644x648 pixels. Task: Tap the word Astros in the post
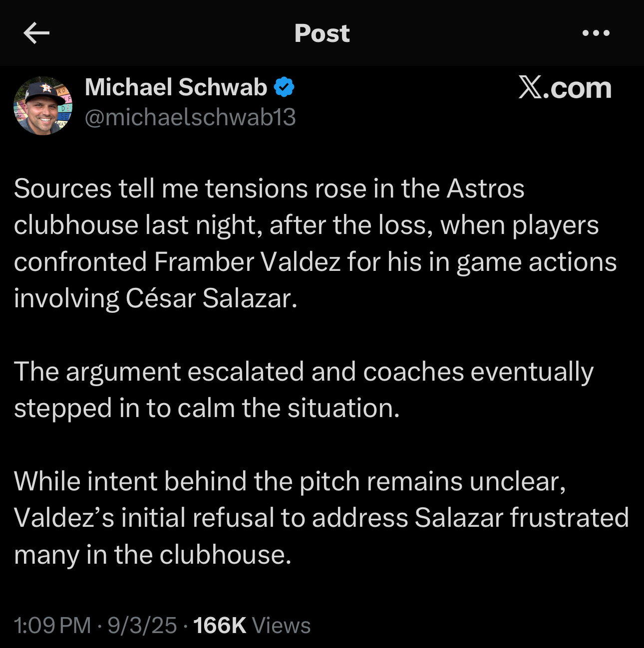[486, 189]
